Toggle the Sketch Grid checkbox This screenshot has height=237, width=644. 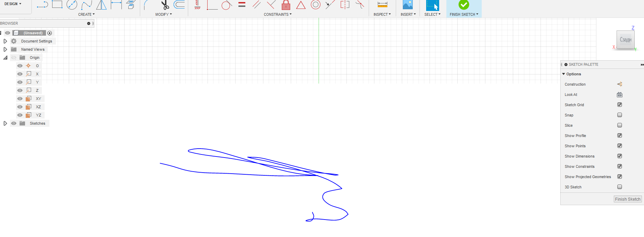pos(620,105)
